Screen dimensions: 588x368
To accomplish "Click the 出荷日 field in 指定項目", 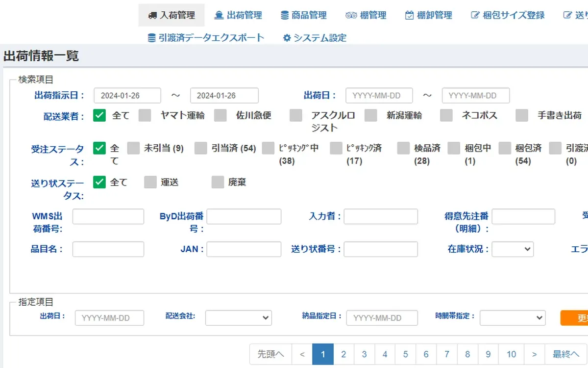I will (x=110, y=318).
